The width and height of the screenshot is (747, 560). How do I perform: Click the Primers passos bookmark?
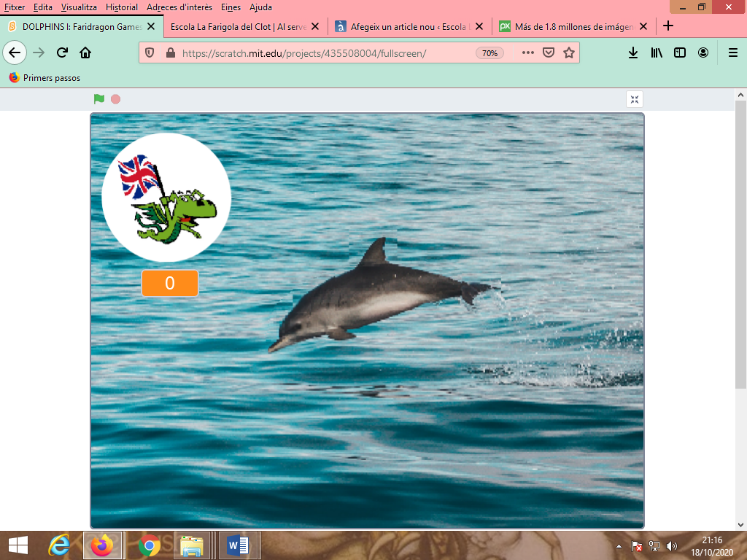click(44, 78)
